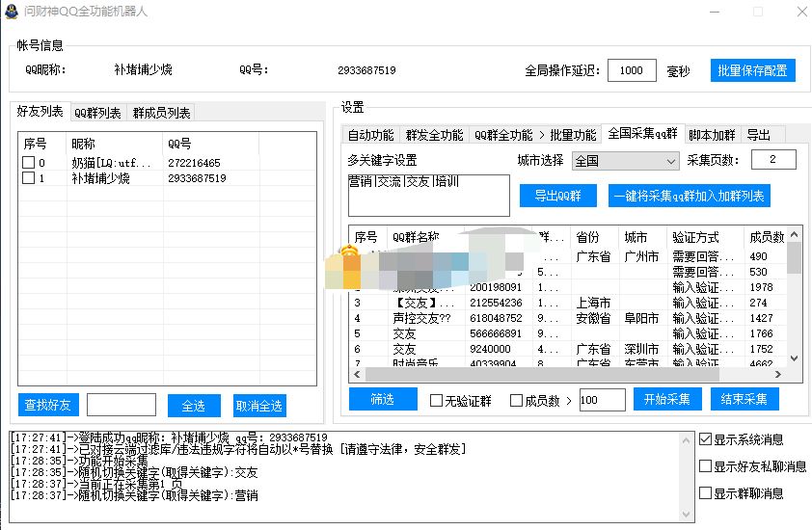The height and width of the screenshot is (530, 812).
Task: Click into the 多关键字设置 text box
Action: point(429,196)
